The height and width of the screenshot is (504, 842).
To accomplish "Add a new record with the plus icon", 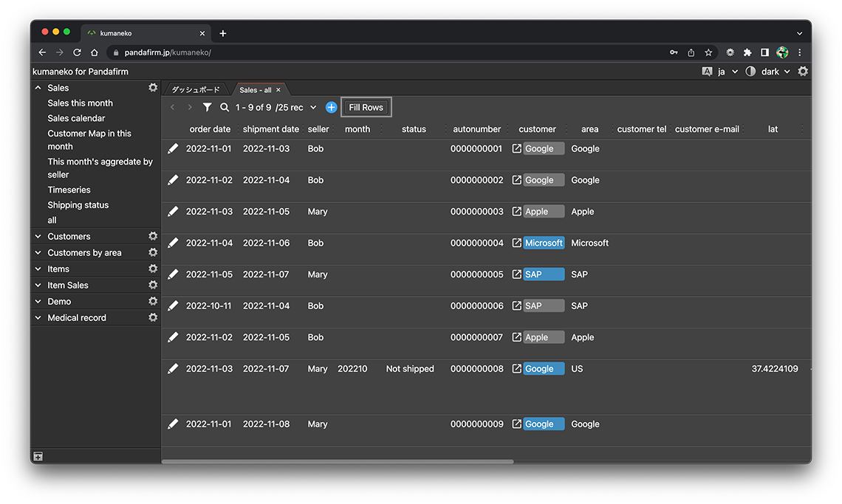I will point(331,108).
